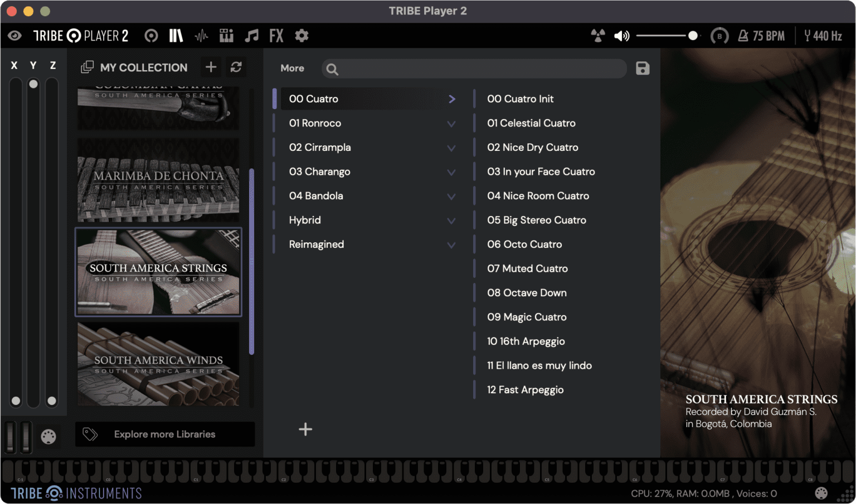This screenshot has width=856, height=504.
Task: Click the music note articulations icon
Action: 251,36
